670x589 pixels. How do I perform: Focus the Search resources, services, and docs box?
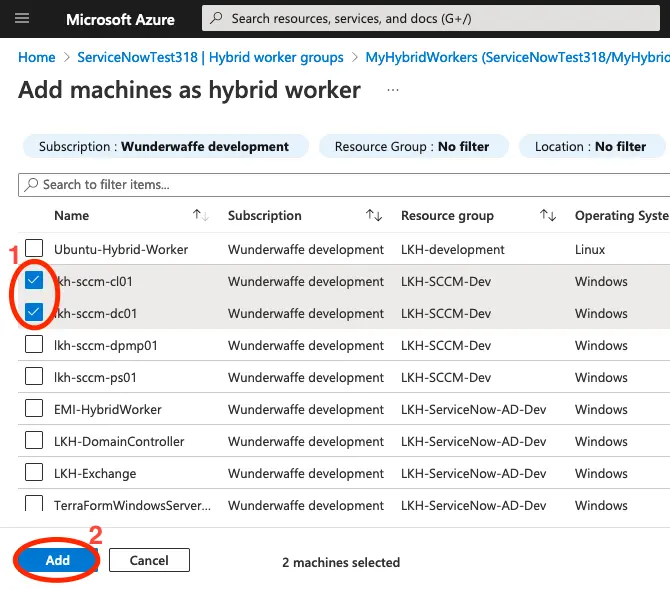[x=431, y=18]
